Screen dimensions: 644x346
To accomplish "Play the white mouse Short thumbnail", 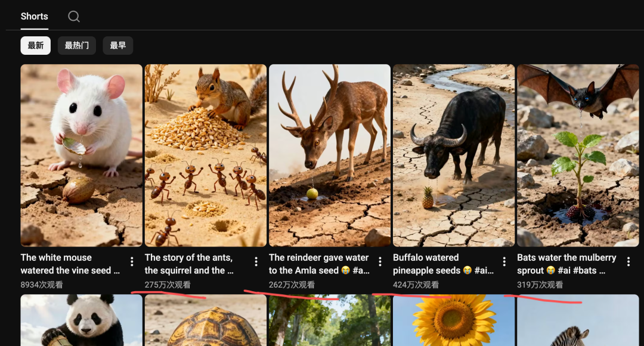I will [81, 155].
